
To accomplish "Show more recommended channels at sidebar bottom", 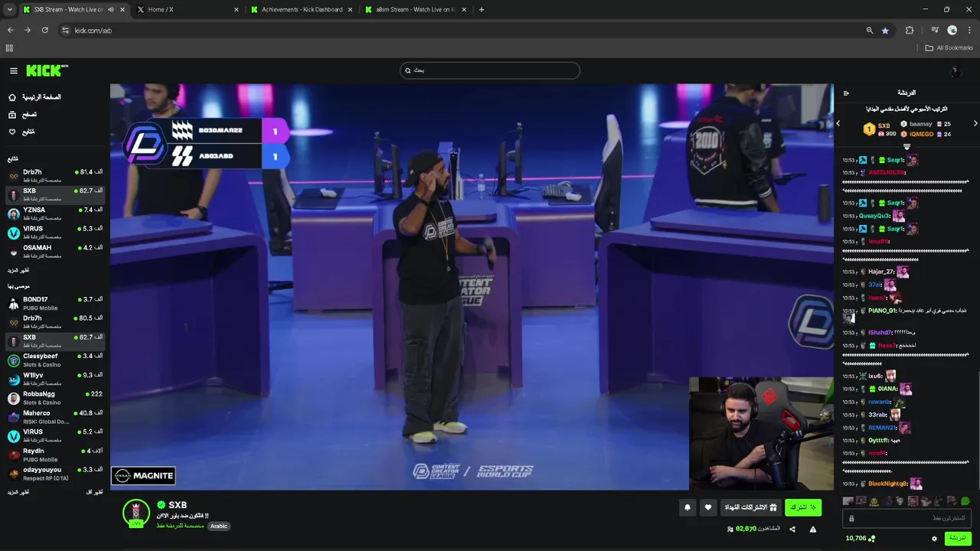I will 18,492.
